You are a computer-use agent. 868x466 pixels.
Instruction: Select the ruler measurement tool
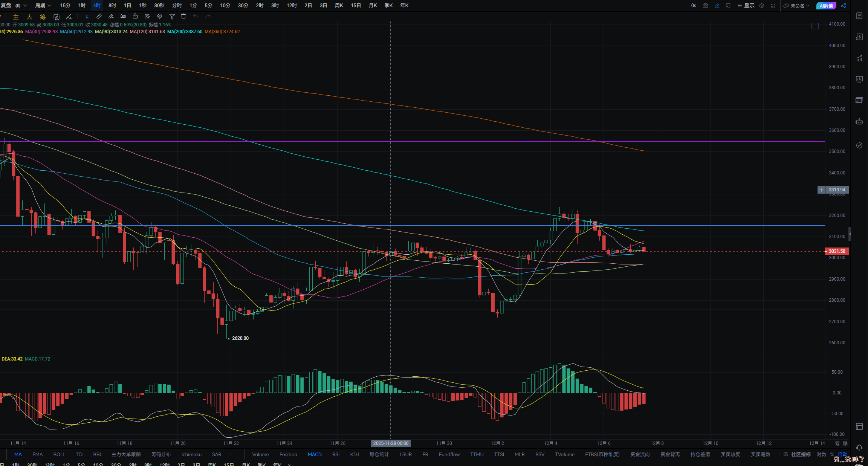point(99,16)
